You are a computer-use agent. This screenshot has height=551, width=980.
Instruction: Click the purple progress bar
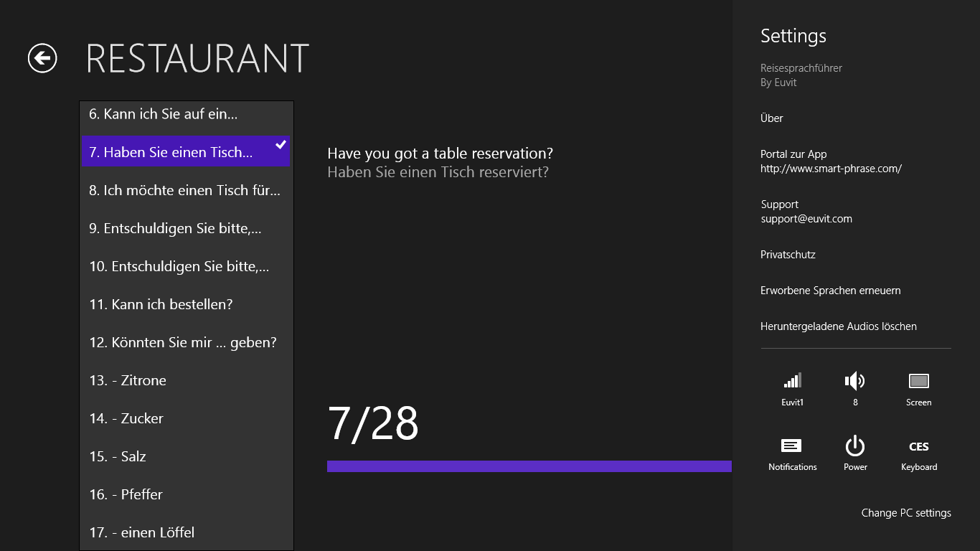click(x=529, y=466)
